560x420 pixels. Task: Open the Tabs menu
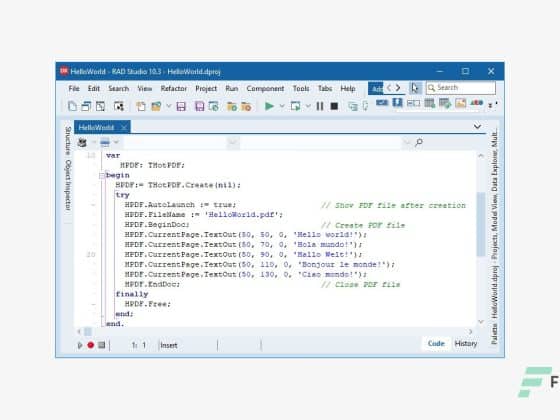point(325,88)
